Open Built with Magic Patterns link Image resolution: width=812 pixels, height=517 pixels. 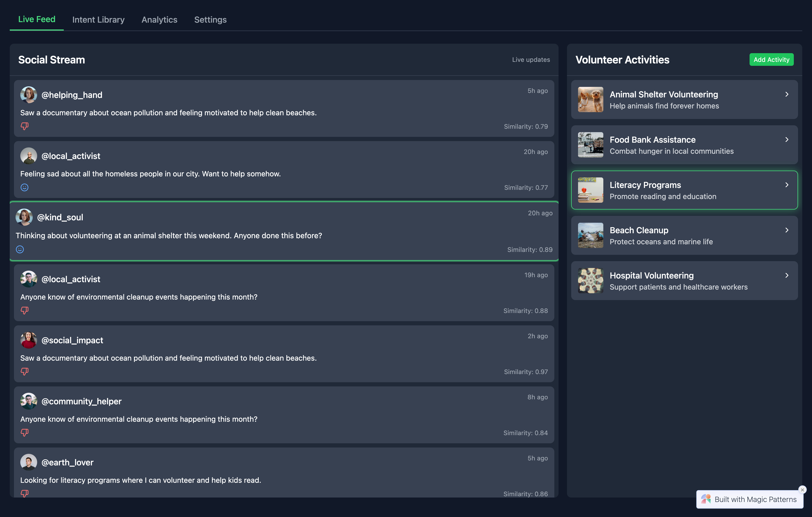[755, 499]
